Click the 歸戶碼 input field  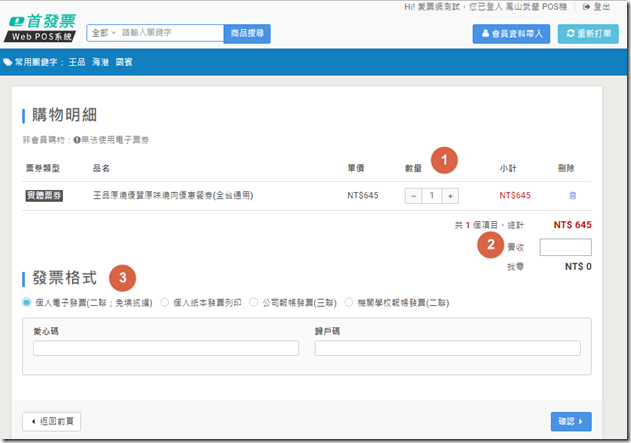click(x=447, y=348)
